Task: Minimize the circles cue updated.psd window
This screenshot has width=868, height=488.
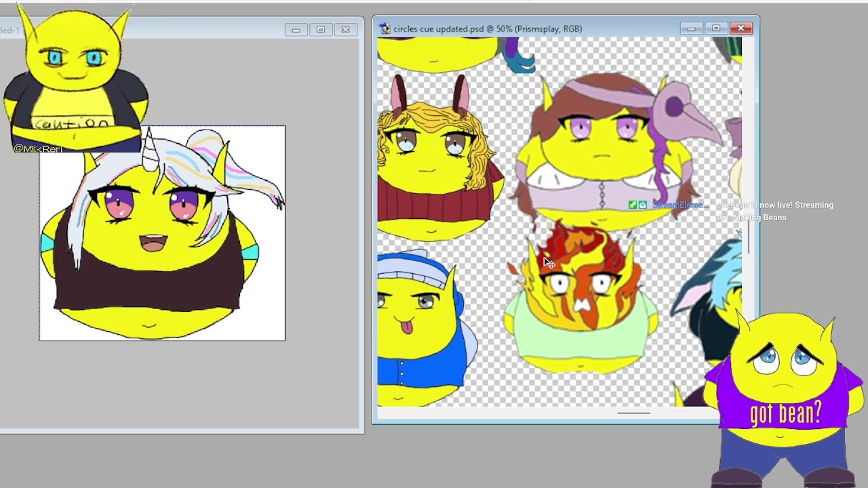Action: 691,28
